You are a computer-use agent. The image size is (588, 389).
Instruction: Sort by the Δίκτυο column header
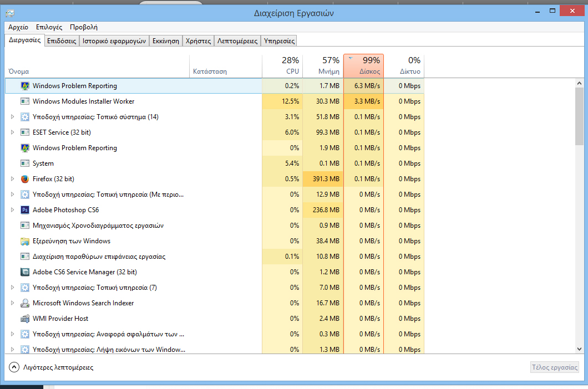[x=404, y=66]
